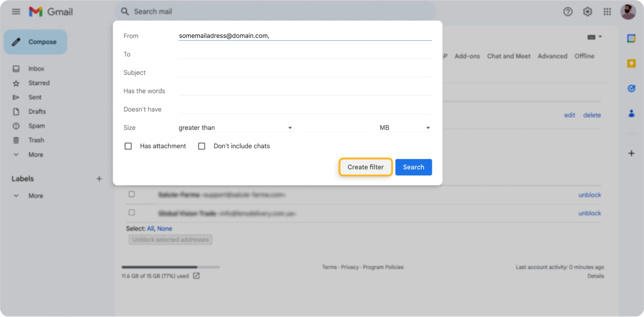Screen dimensions: 644x317
Task: Click the Create filter button
Action: [365, 167]
